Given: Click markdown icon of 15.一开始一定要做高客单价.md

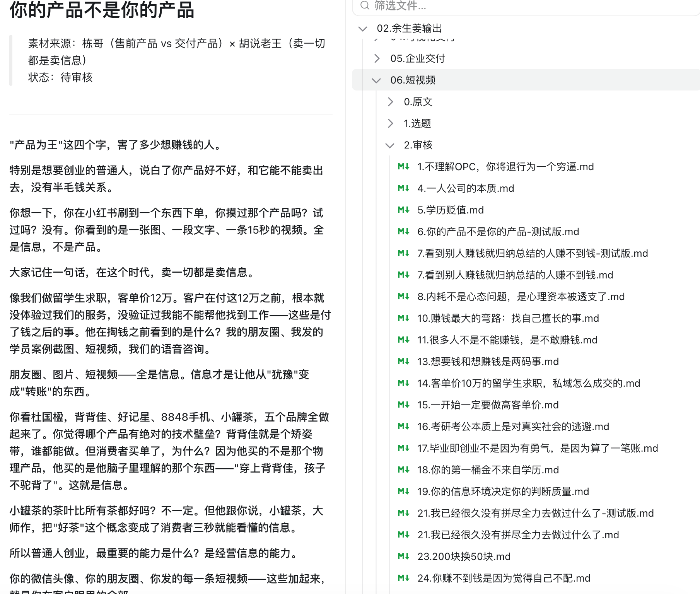Looking at the screenshot, I should pyautogui.click(x=403, y=405).
